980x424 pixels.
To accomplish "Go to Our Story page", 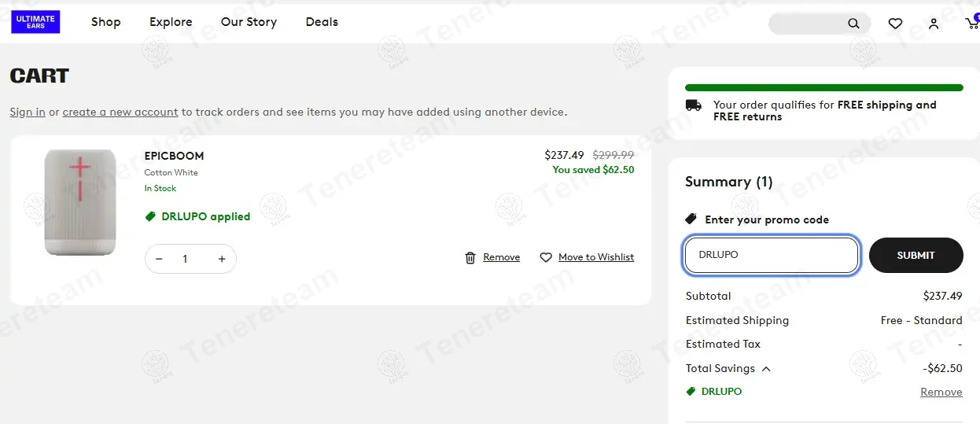I will pyautogui.click(x=249, y=22).
